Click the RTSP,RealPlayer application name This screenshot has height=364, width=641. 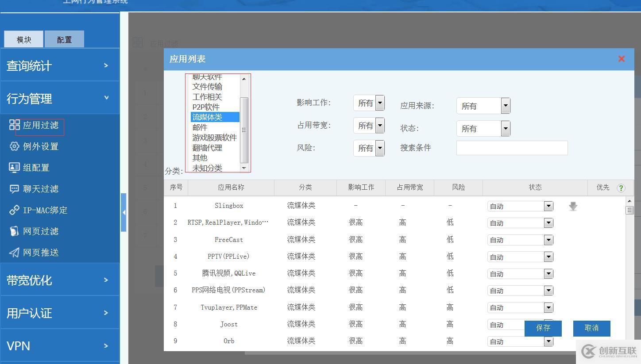tap(228, 222)
